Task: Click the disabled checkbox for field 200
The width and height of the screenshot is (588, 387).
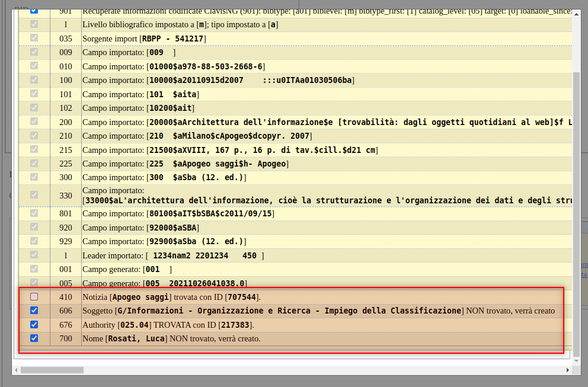Action: [x=34, y=122]
